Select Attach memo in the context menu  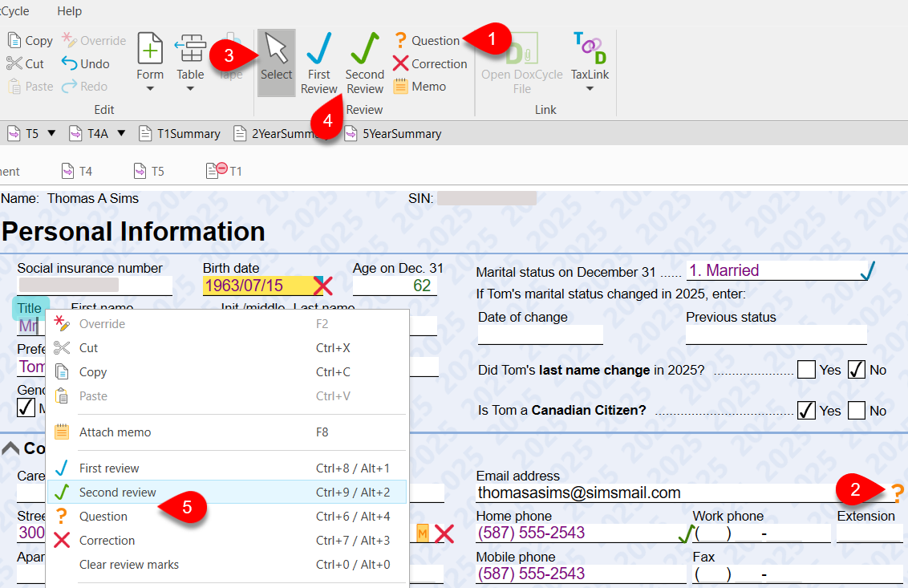tap(227, 432)
